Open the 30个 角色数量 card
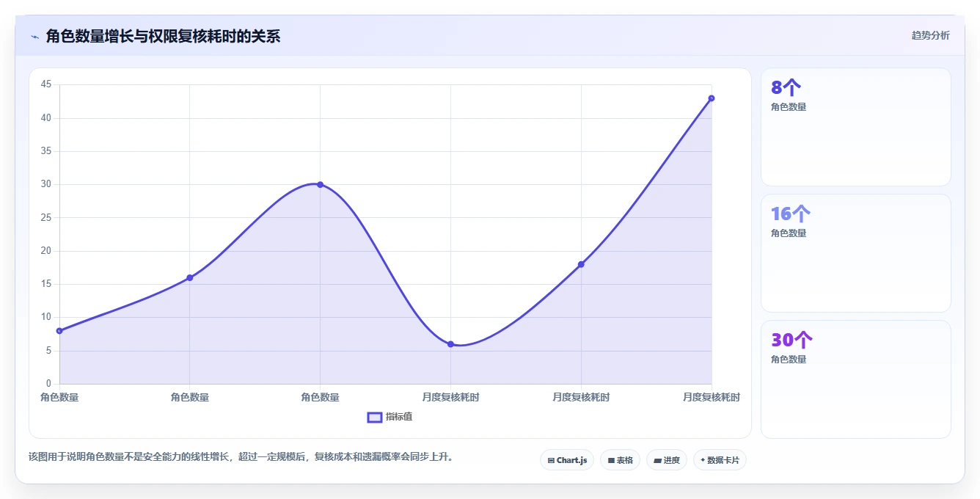This screenshot has width=980, height=499. pos(856,379)
